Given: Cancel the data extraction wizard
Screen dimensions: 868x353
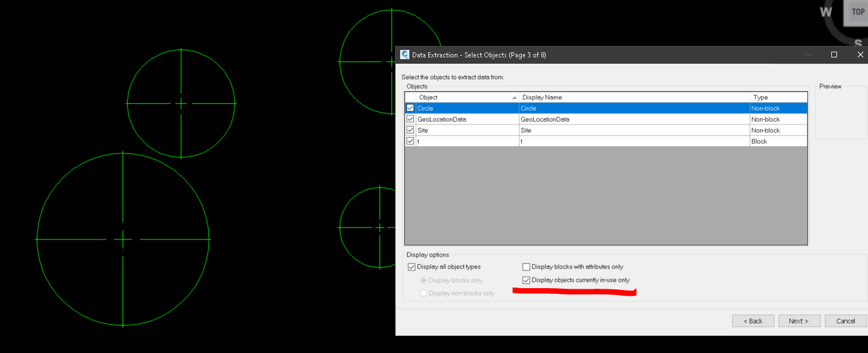Looking at the screenshot, I should 845,320.
